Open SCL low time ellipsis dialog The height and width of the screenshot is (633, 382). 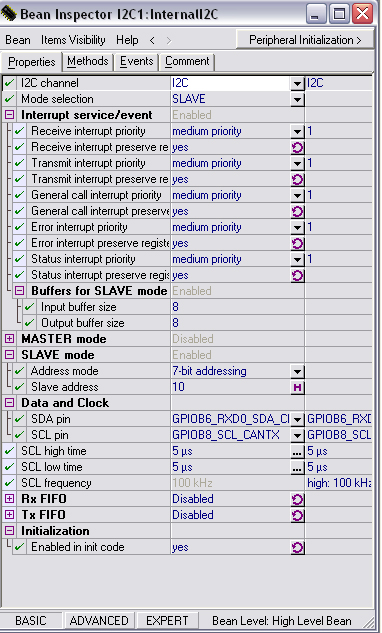coord(297,467)
